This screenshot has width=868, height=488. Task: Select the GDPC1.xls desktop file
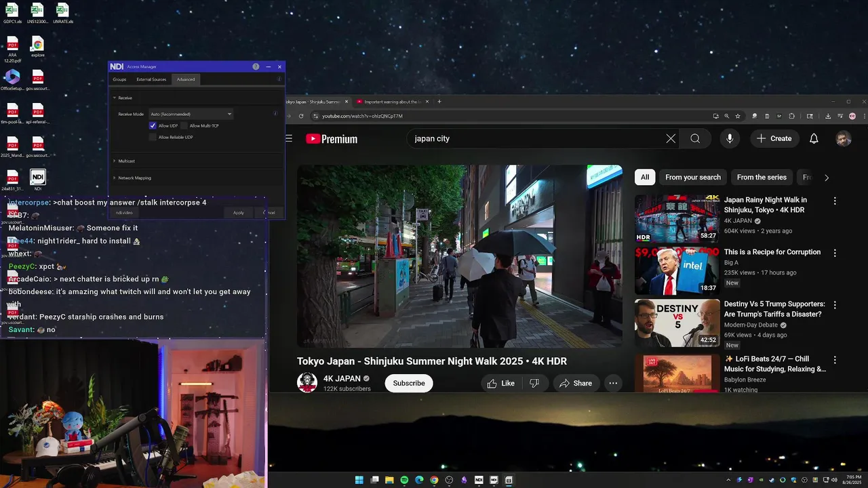(12, 14)
